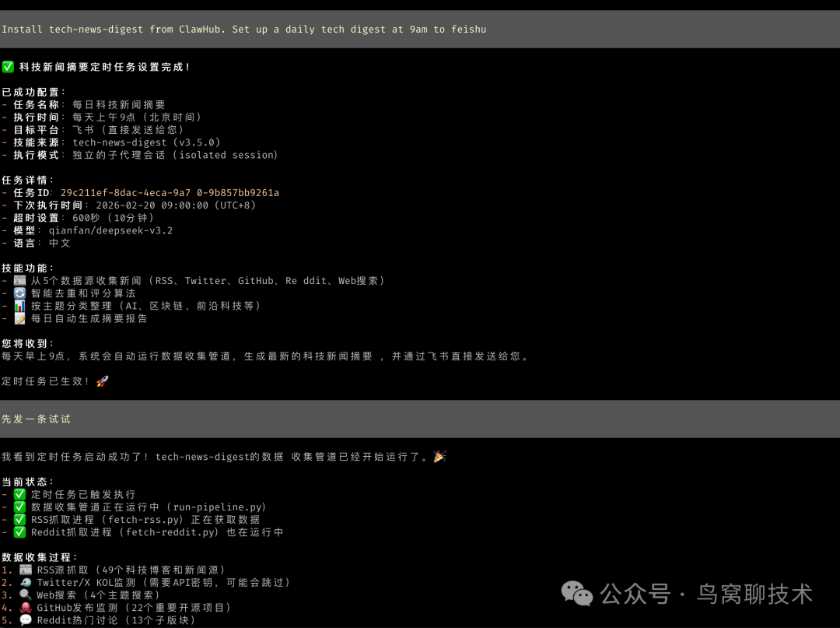Click the checkmark beside 数据收集管道正在运行中
Screen dimensions: 840x628
pos(19,507)
